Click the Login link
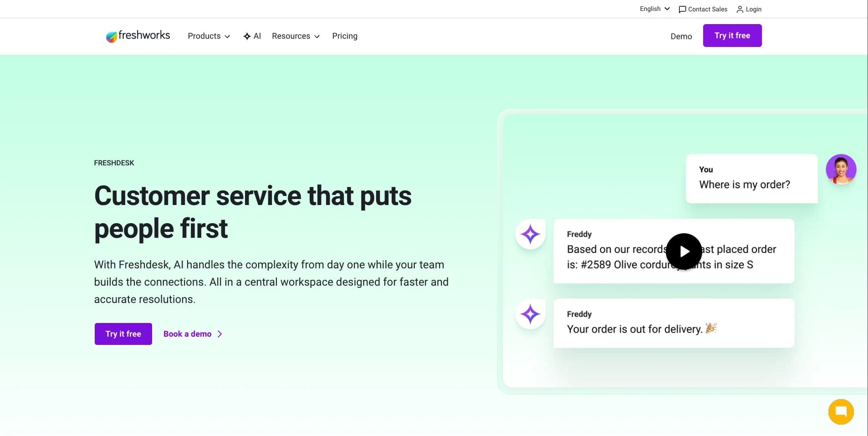This screenshot has height=436, width=868. (749, 9)
